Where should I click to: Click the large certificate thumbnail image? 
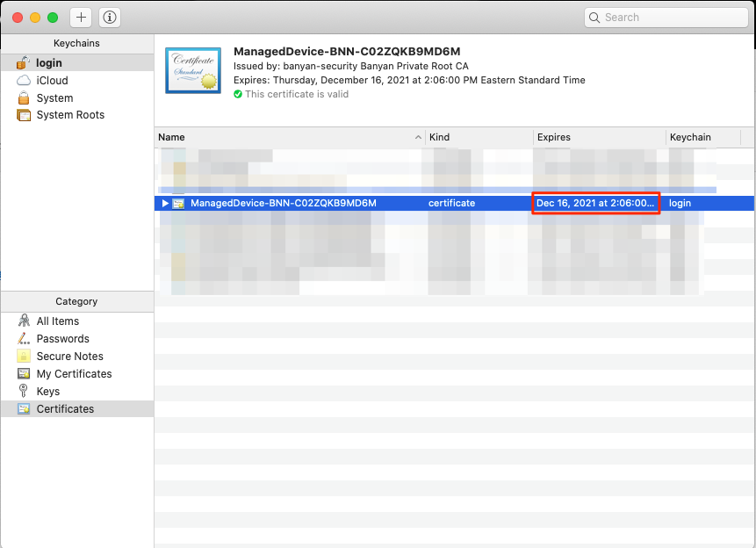tap(192, 71)
